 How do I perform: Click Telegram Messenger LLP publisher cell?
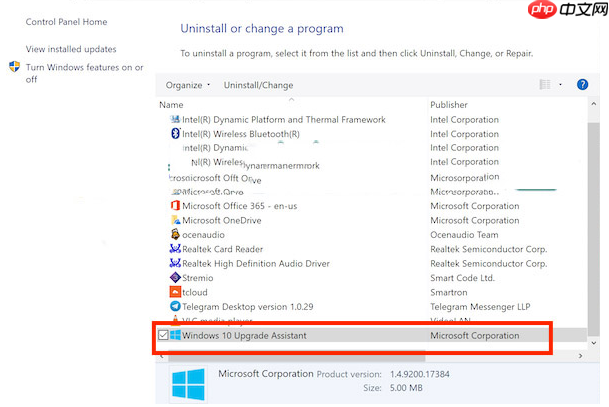tap(480, 306)
